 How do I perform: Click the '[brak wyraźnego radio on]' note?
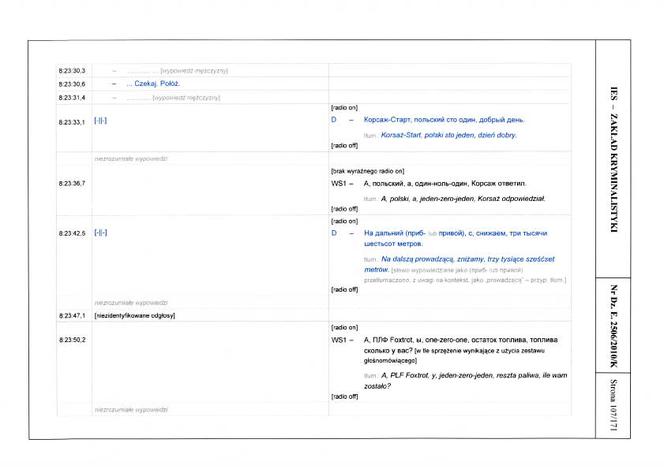point(367,171)
